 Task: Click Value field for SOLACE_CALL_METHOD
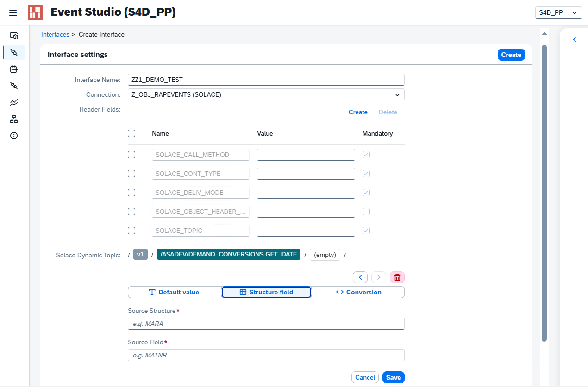(x=306, y=155)
